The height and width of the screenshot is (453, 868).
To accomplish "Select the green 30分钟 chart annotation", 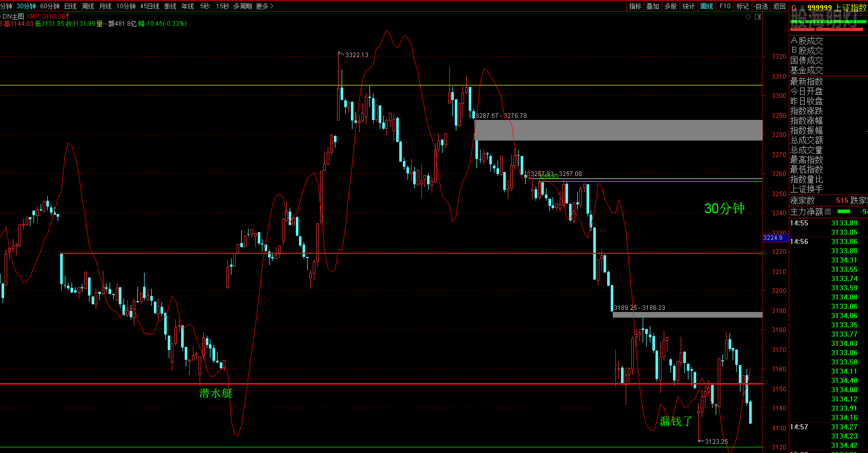I will click(724, 208).
